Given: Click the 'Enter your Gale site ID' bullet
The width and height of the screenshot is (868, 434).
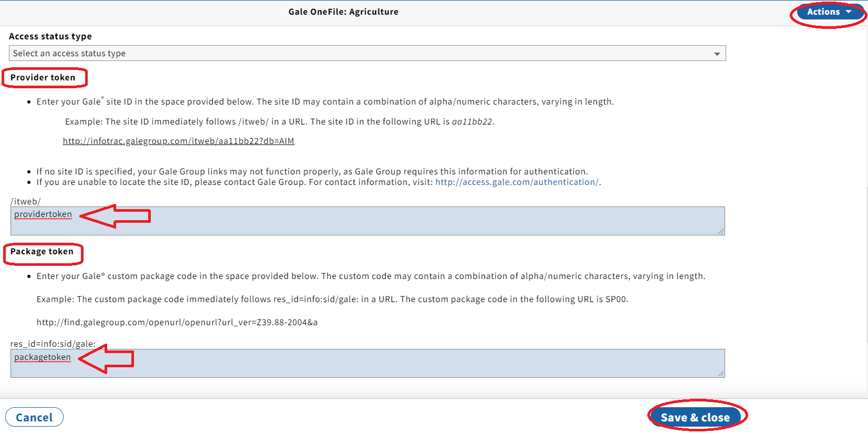Looking at the screenshot, I should pyautogui.click(x=325, y=101).
